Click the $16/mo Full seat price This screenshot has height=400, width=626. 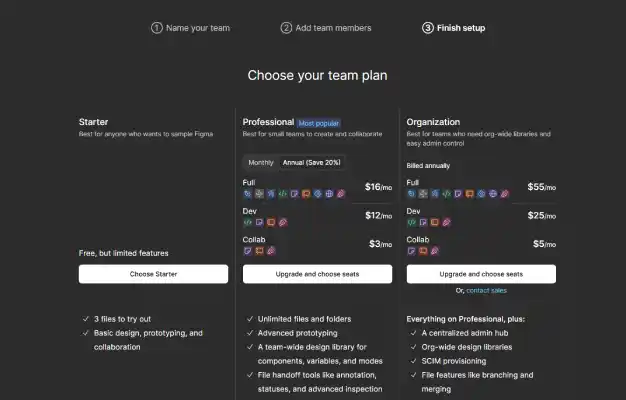[378, 187]
